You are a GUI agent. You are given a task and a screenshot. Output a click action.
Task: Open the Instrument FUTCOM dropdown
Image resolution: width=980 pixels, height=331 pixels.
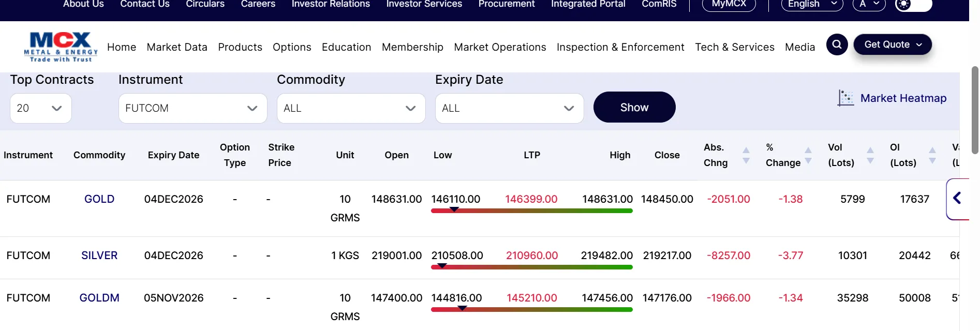(x=193, y=108)
